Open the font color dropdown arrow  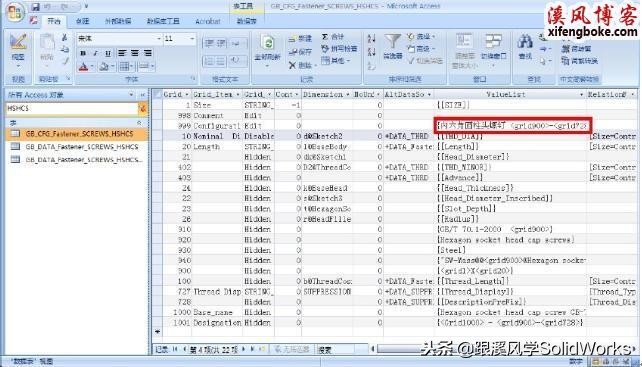pos(92,66)
